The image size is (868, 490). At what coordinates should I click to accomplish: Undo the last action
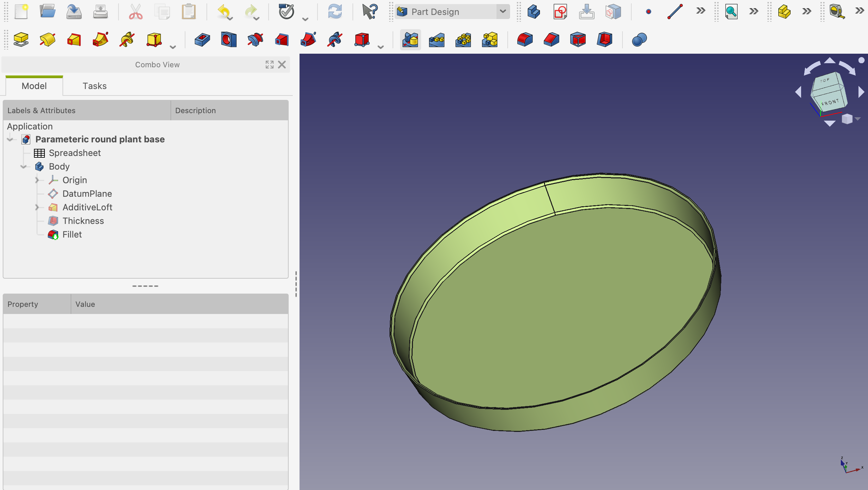click(224, 12)
